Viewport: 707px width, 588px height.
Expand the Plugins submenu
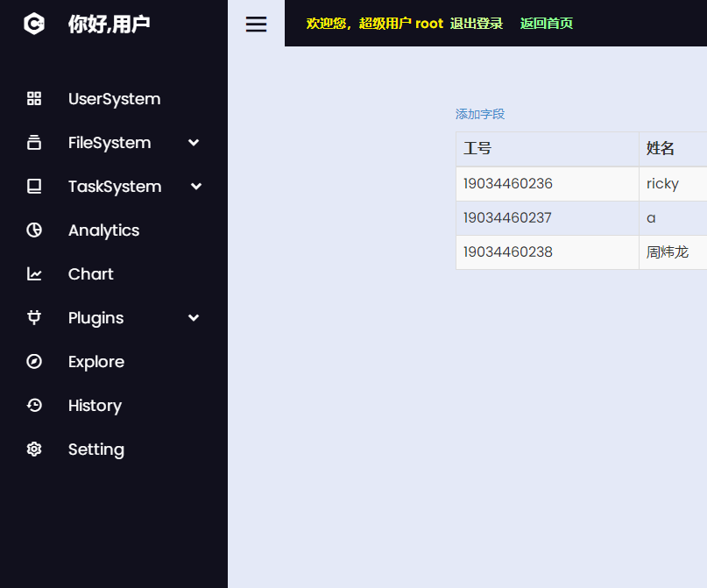point(193,317)
